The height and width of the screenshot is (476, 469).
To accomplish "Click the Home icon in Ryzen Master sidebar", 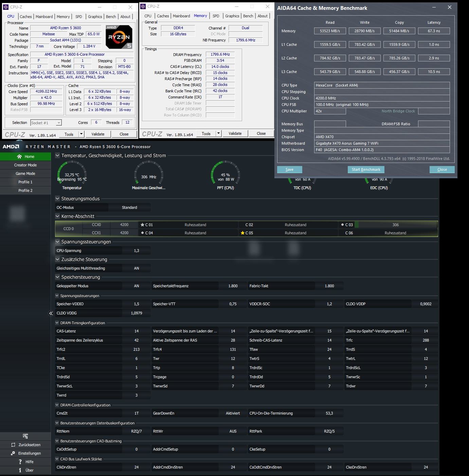I will [x=19, y=157].
